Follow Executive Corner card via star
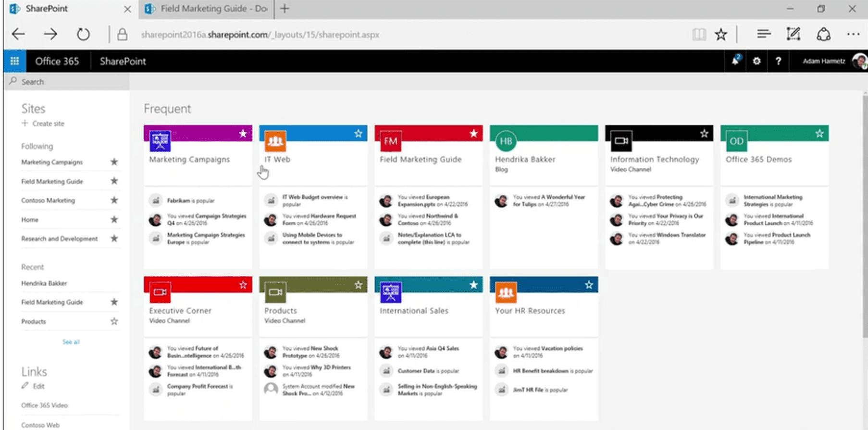Image resolution: width=868 pixels, height=430 pixels. [x=243, y=285]
